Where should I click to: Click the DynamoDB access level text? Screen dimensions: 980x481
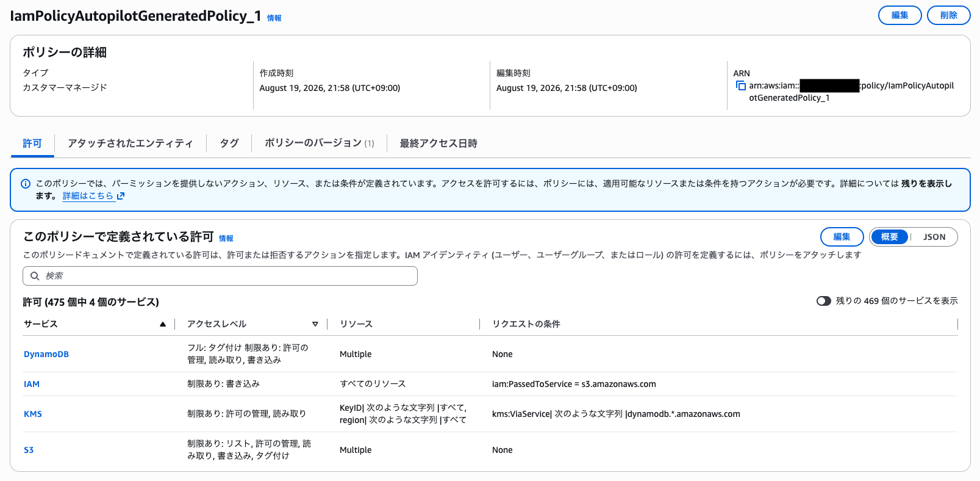click(248, 354)
